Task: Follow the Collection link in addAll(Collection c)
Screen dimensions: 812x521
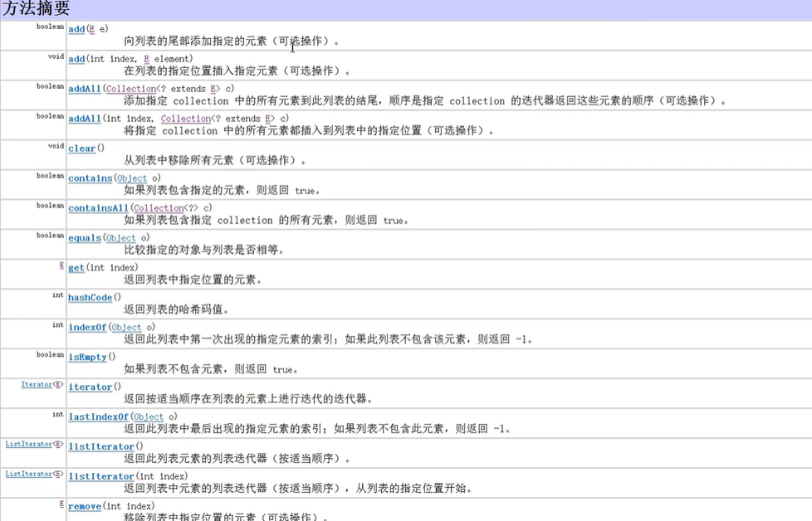Action: [x=131, y=89]
